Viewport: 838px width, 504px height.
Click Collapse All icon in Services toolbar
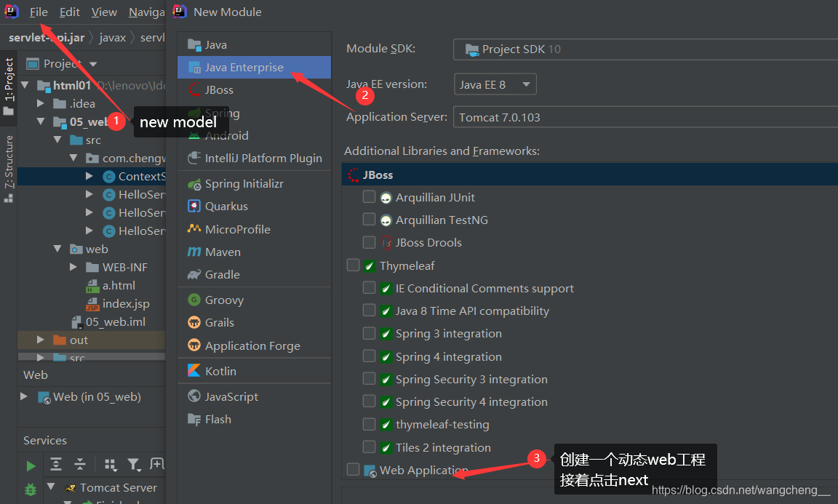tap(79, 464)
